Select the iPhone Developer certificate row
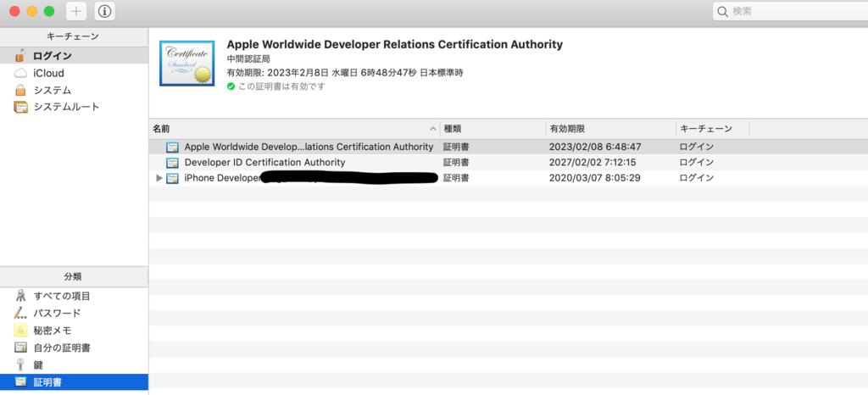The height and width of the screenshot is (395, 868). click(x=509, y=178)
